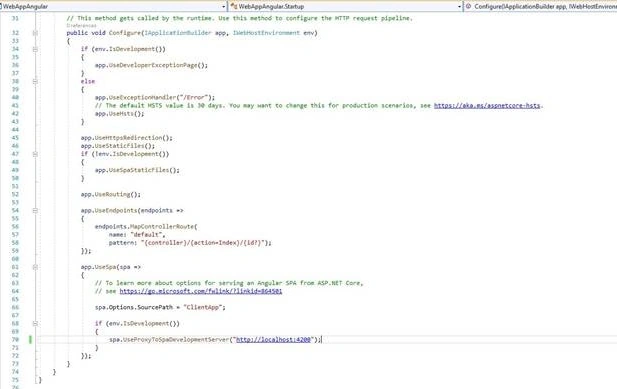Collapse the Configure method at line 32
The height and width of the screenshot is (389, 617).
point(35,33)
